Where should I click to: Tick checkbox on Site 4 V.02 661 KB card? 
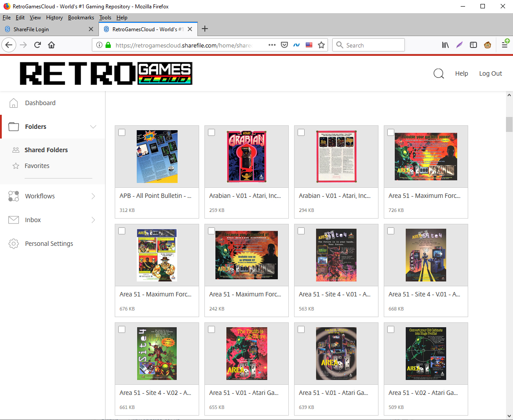pos(122,329)
